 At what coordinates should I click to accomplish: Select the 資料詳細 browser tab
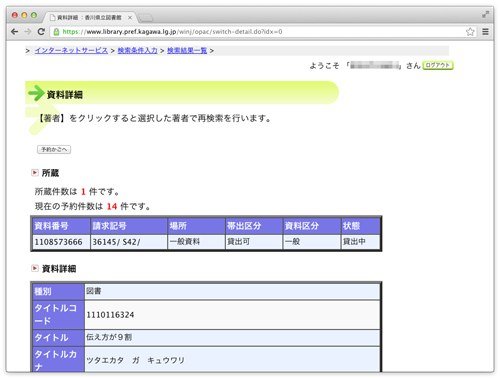coord(89,17)
